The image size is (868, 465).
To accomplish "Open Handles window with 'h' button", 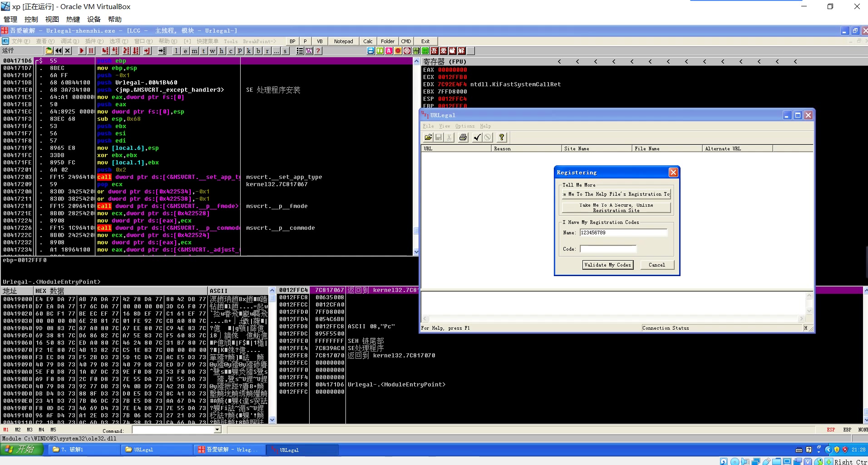I will coord(222,51).
